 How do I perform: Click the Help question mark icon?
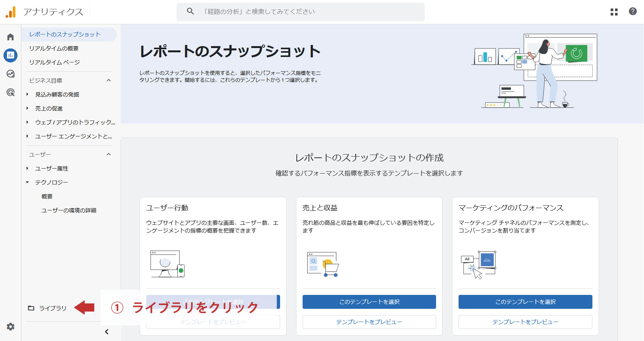pos(632,12)
